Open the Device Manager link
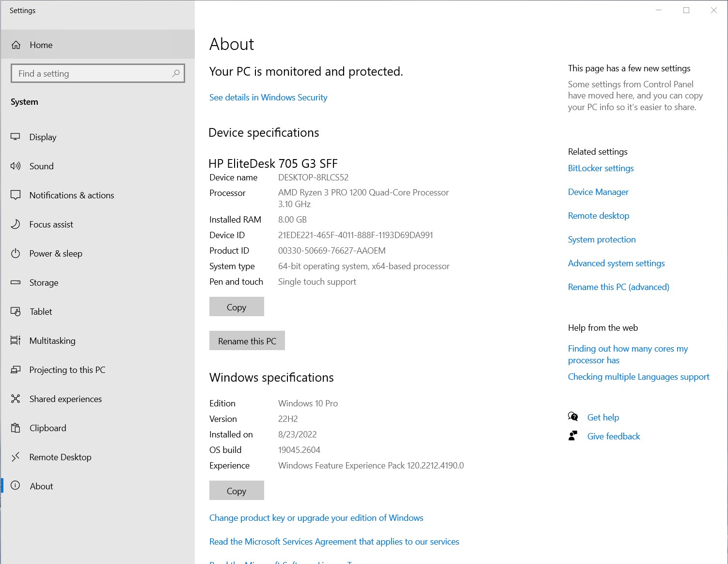Image resolution: width=728 pixels, height=564 pixels. [598, 192]
